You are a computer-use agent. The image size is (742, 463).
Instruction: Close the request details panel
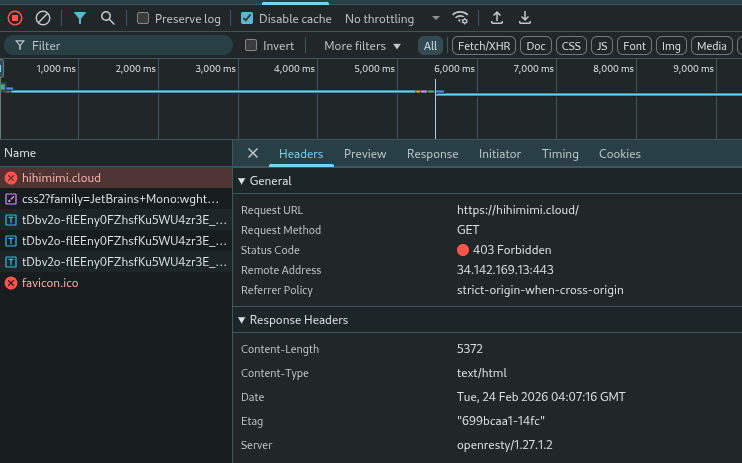253,153
